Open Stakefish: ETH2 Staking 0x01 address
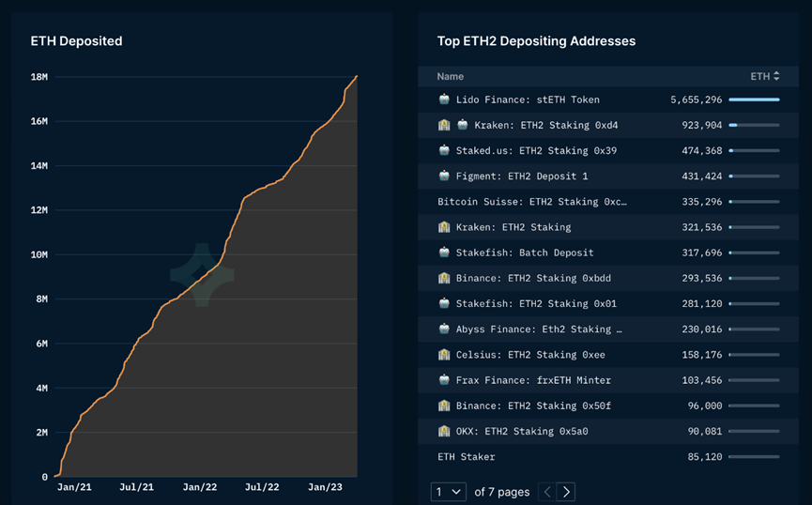The width and height of the screenshot is (812, 505). click(x=536, y=303)
